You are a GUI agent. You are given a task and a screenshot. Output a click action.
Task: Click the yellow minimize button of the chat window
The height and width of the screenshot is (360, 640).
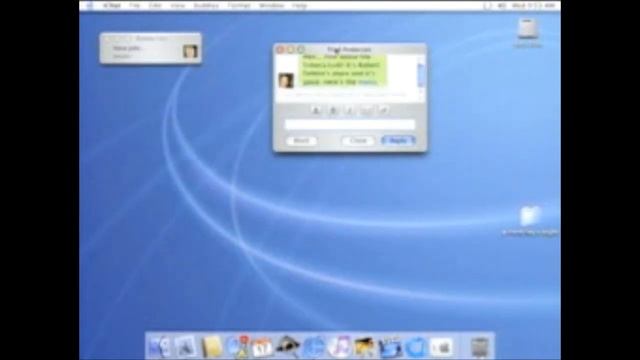(x=291, y=49)
